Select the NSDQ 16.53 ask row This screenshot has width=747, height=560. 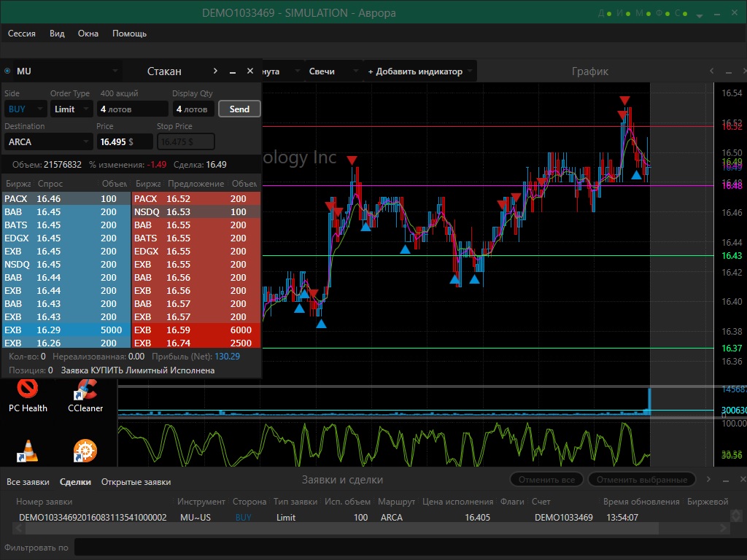(196, 212)
